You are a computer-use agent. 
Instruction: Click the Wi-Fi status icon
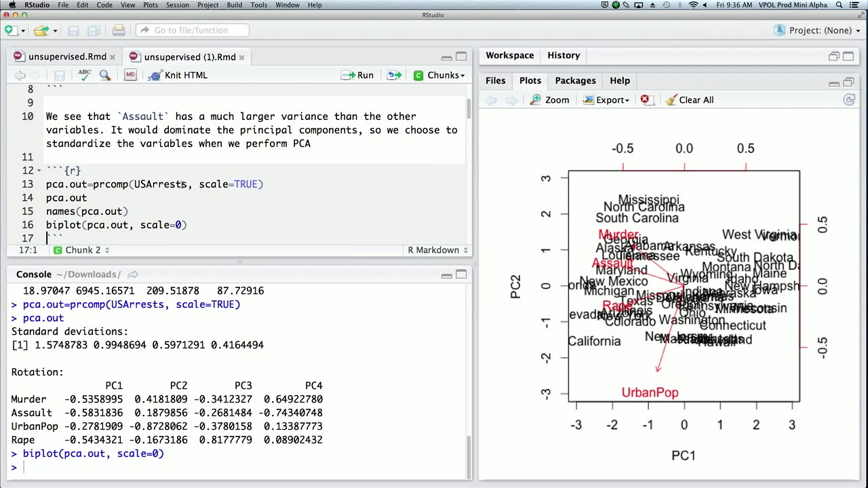point(693,5)
